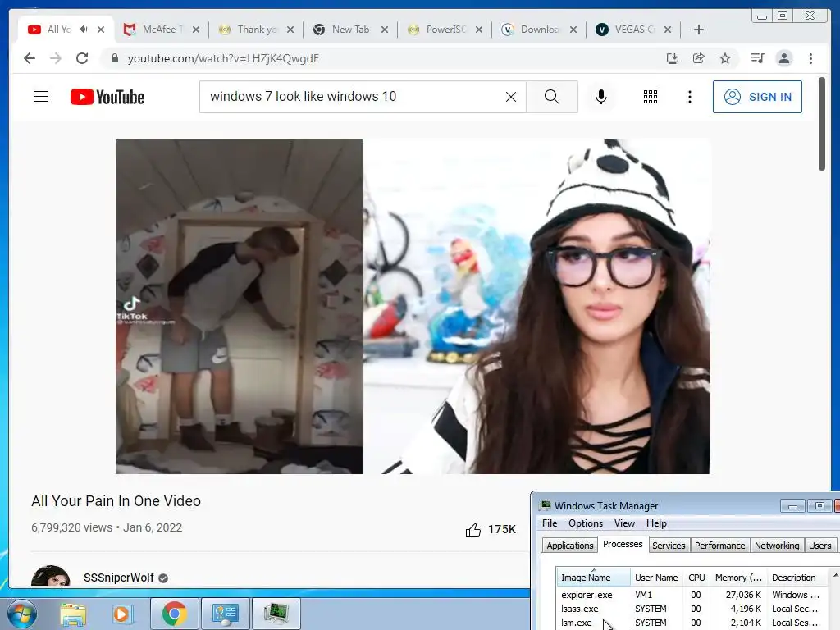Image resolution: width=840 pixels, height=630 pixels.
Task: Open Performance tab in Task Manager
Action: click(x=719, y=546)
